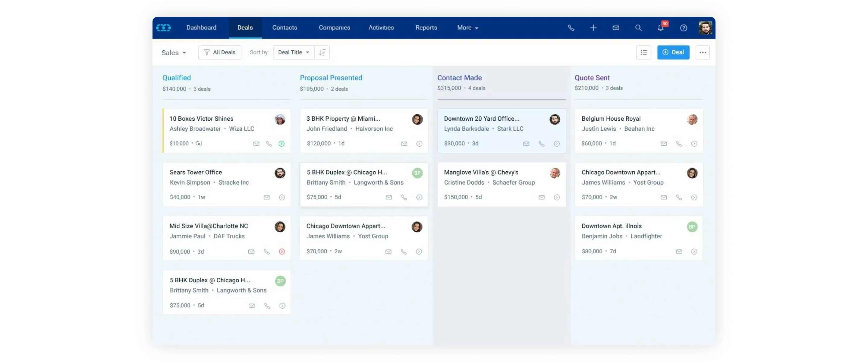Open the user profile avatar in header
The image size is (868, 362).
(705, 28)
